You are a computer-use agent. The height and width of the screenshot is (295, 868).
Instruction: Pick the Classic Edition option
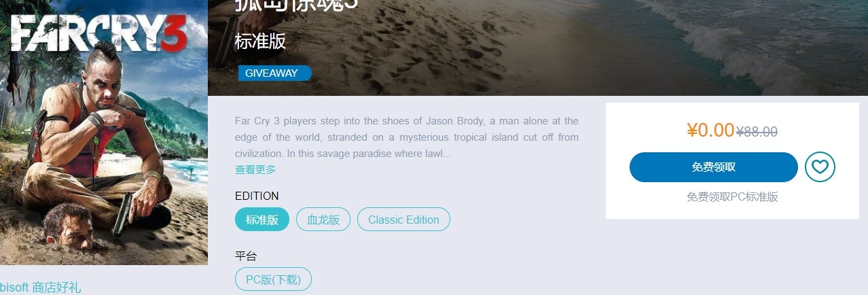[403, 220]
